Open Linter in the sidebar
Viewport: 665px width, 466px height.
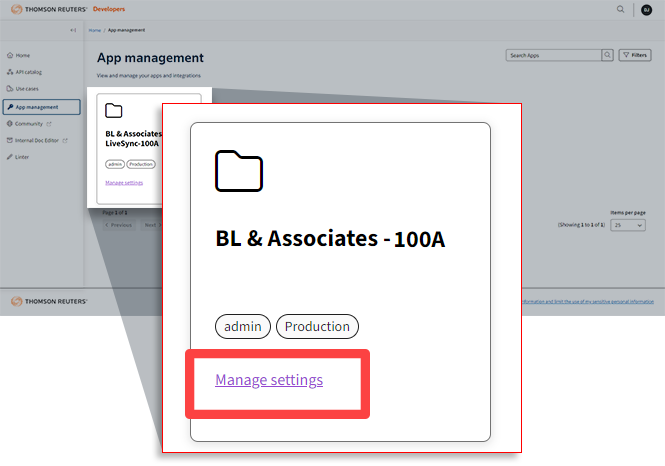click(18, 157)
